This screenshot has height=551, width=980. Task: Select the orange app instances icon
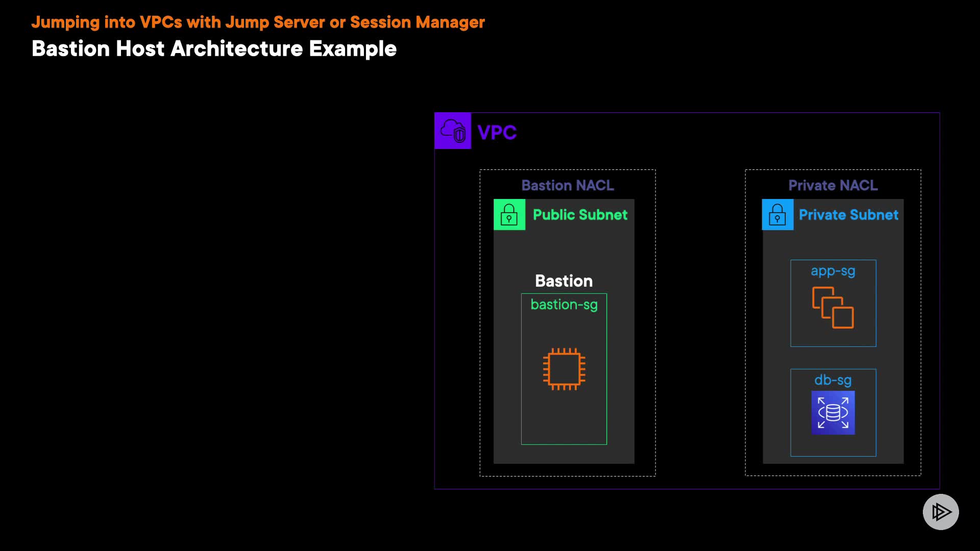[x=833, y=308]
